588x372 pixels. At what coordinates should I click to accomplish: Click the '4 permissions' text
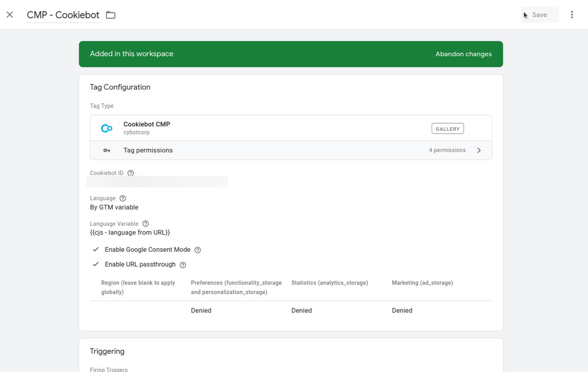coord(447,150)
